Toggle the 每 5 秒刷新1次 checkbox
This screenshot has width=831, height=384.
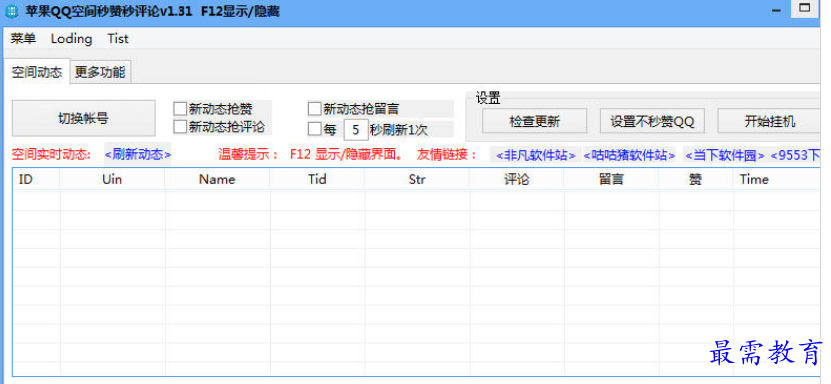pyautogui.click(x=315, y=129)
